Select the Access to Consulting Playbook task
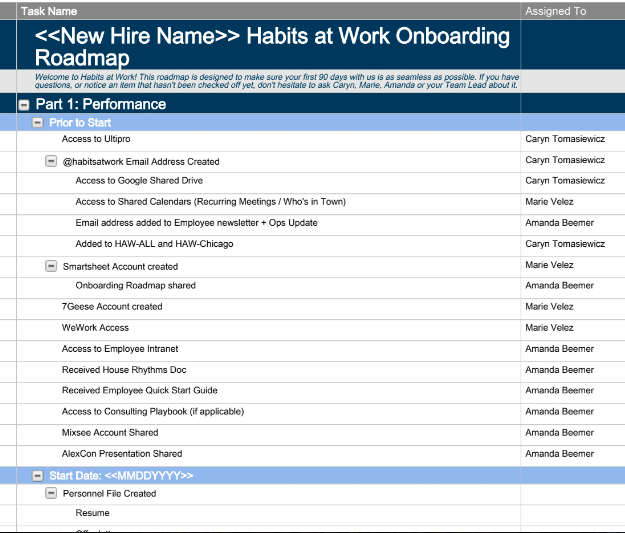The width and height of the screenshot is (625, 533). (x=153, y=411)
